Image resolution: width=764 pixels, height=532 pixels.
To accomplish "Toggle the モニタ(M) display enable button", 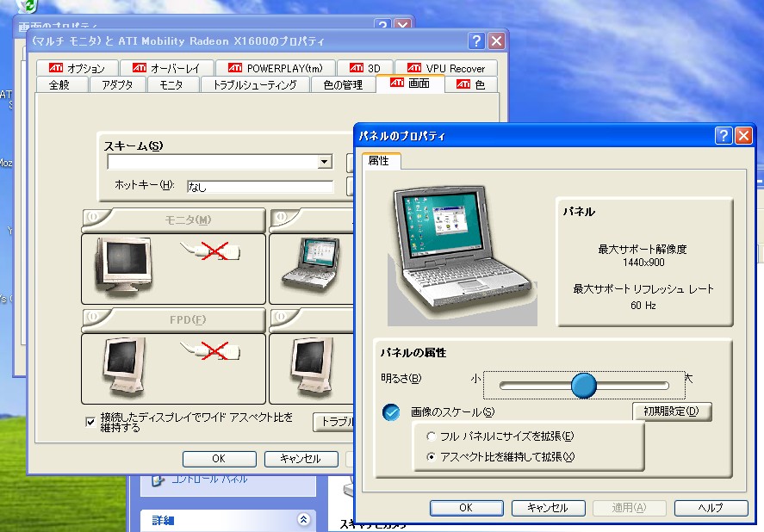I will [93, 217].
